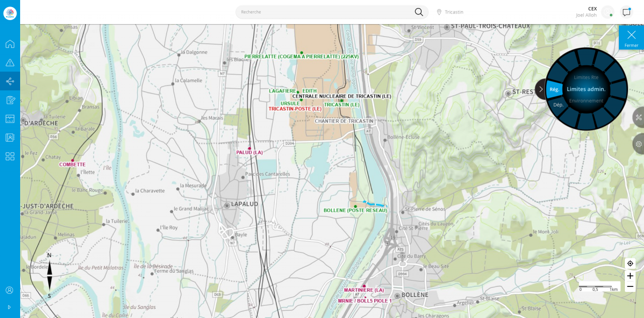Click the magnifier search icon
644x318 pixels.
tap(419, 12)
